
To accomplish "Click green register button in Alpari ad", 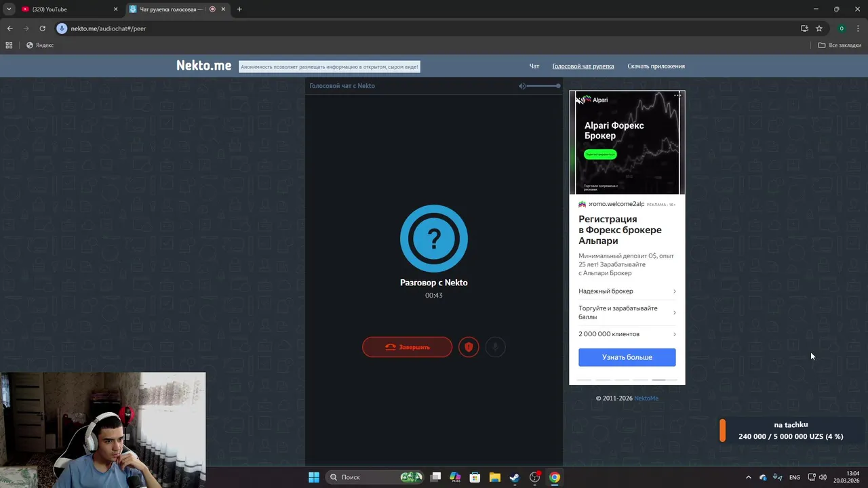I will point(600,155).
